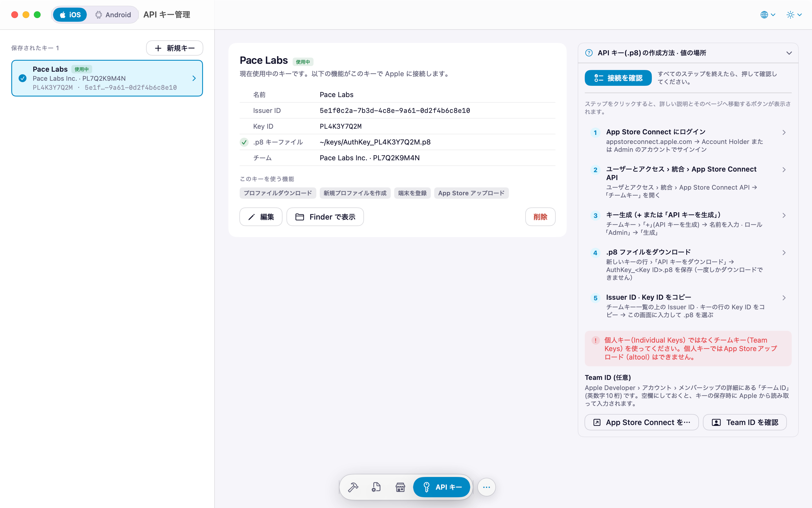Open the build hammer tool in bottom dock
This screenshot has height=508, width=812.
353,487
